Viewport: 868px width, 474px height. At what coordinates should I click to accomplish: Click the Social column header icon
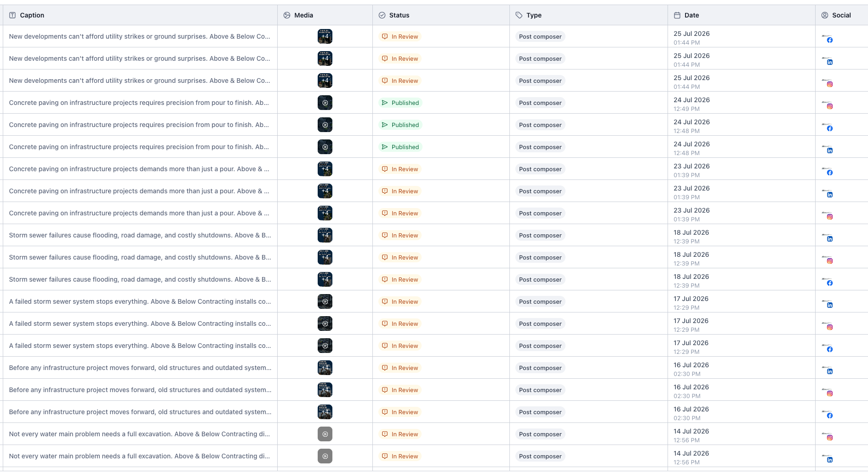point(825,15)
